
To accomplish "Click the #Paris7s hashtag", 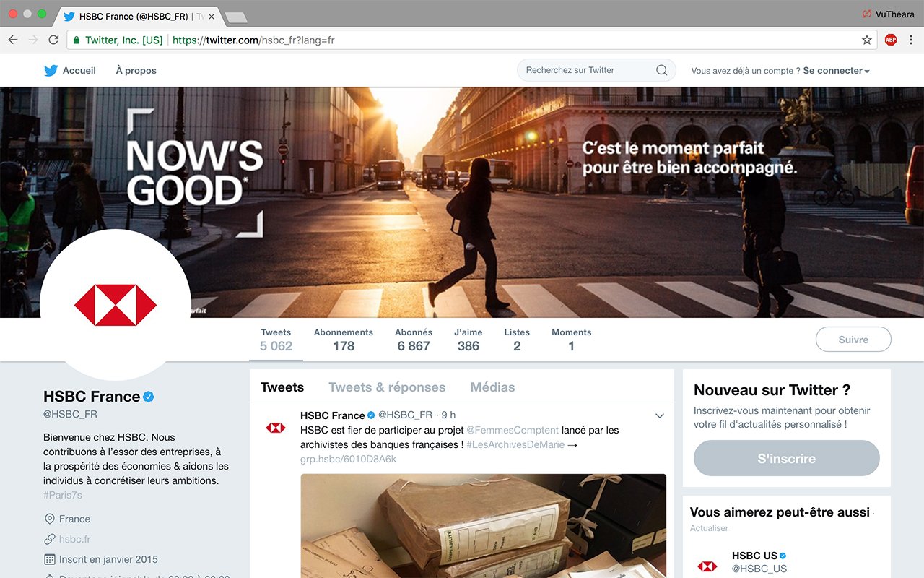I will (x=63, y=496).
